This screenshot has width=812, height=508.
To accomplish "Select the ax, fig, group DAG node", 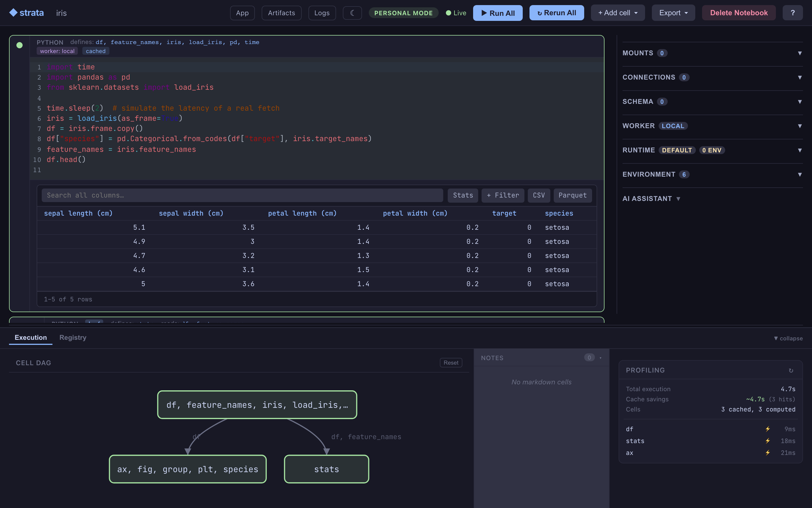I will coord(188,469).
